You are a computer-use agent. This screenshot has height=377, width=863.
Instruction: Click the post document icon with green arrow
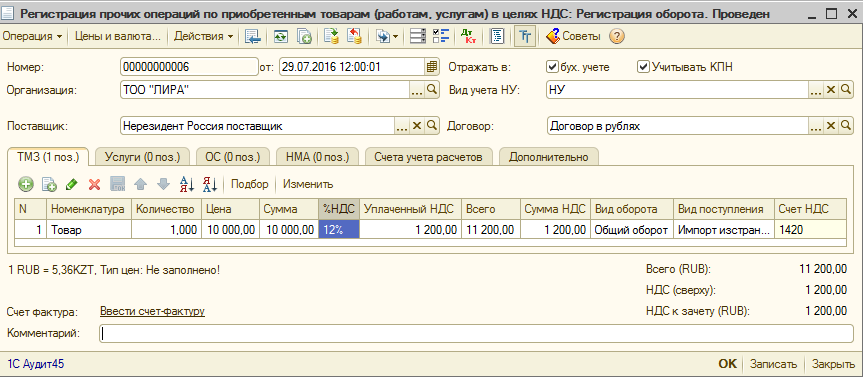point(331,37)
